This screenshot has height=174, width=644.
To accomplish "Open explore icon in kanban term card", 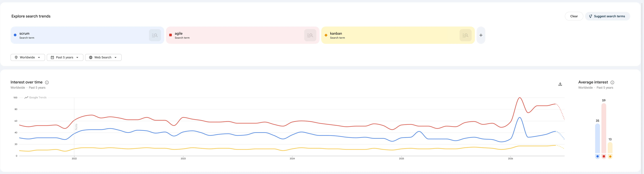I will pos(465,35).
